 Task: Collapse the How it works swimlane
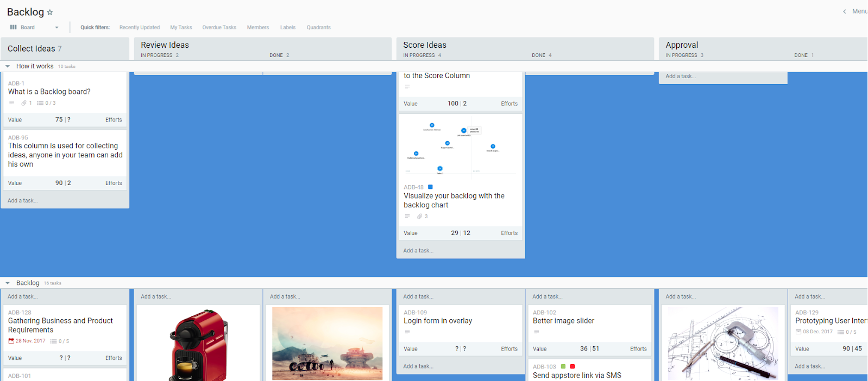[8, 66]
